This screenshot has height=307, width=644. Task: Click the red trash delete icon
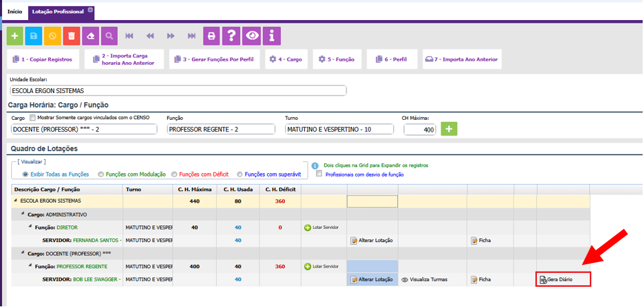pos(72,35)
